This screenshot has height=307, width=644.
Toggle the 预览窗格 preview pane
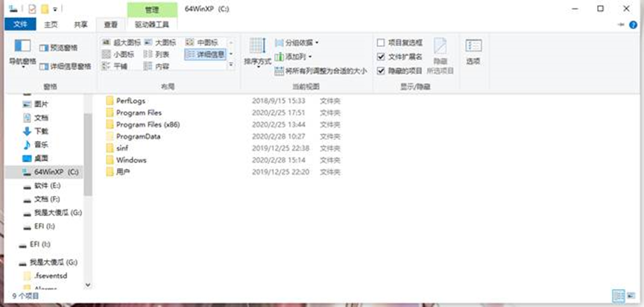coord(58,48)
